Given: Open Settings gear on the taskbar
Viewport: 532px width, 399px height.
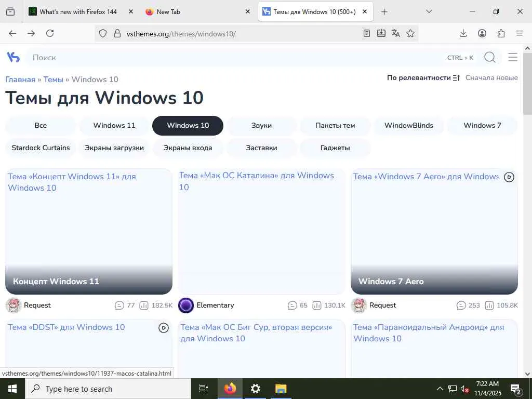Looking at the screenshot, I should click(x=255, y=389).
